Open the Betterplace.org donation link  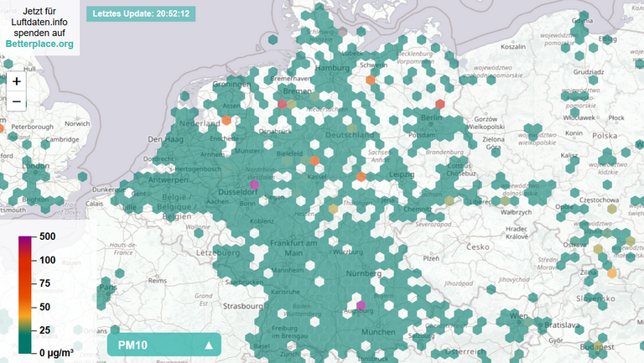[39, 44]
